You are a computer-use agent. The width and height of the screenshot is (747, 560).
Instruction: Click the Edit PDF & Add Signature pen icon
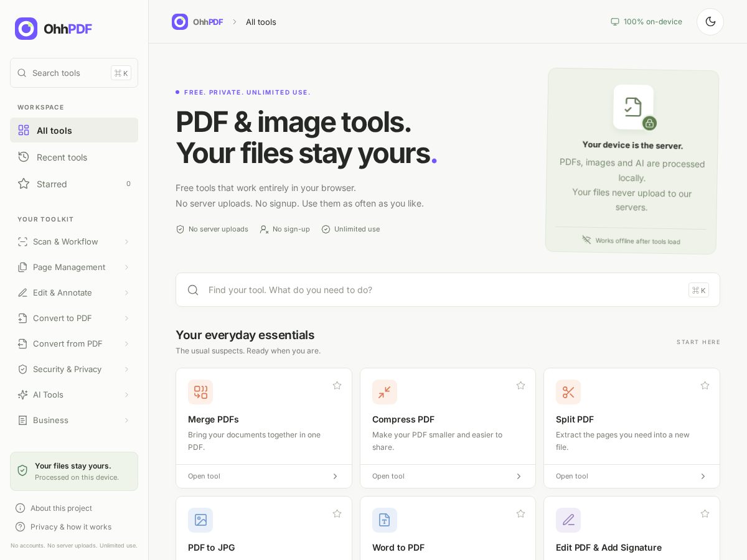click(568, 520)
